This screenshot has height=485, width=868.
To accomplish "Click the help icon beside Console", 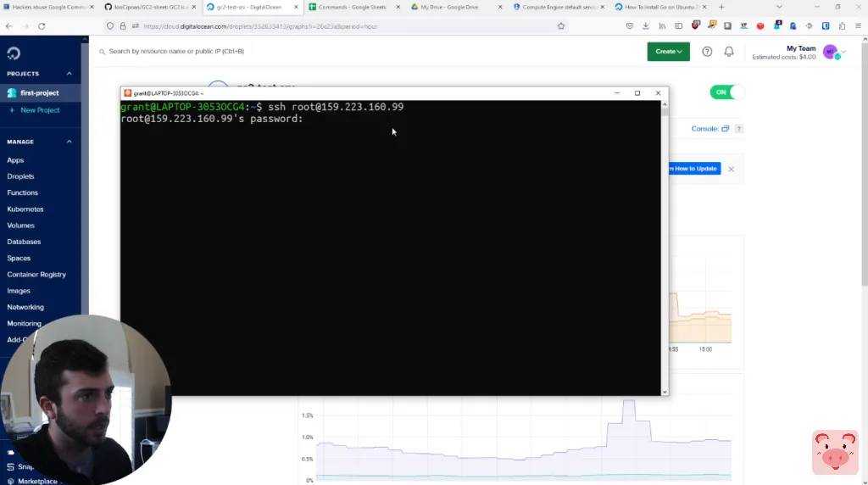I will tap(739, 129).
